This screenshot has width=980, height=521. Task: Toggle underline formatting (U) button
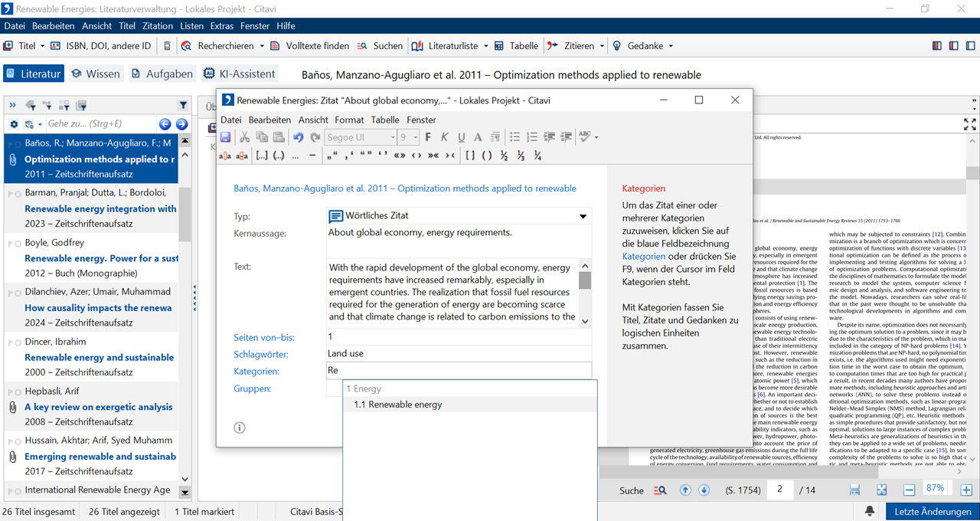[461, 137]
